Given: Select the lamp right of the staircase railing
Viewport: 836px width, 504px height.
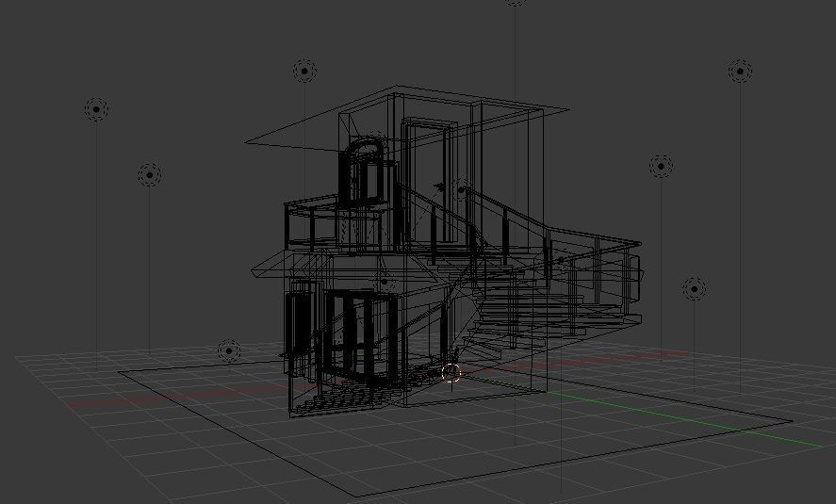Looking at the screenshot, I should tap(695, 289).
